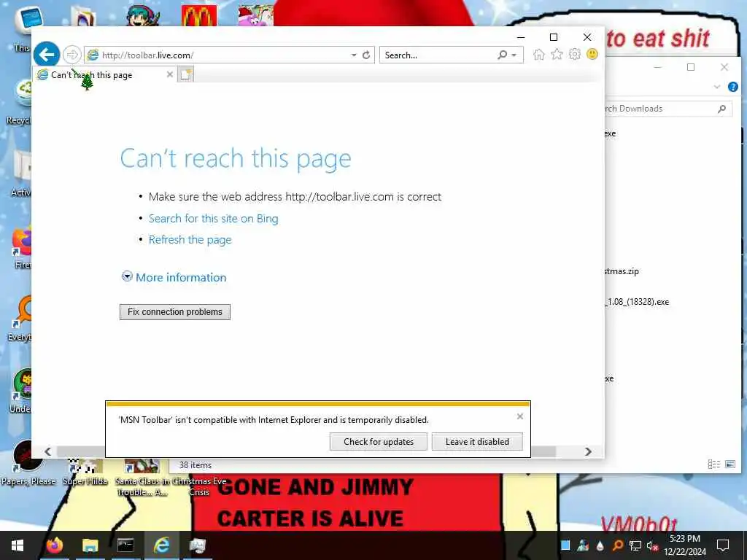Move the page right with the scrollbar arrow

coord(589,451)
